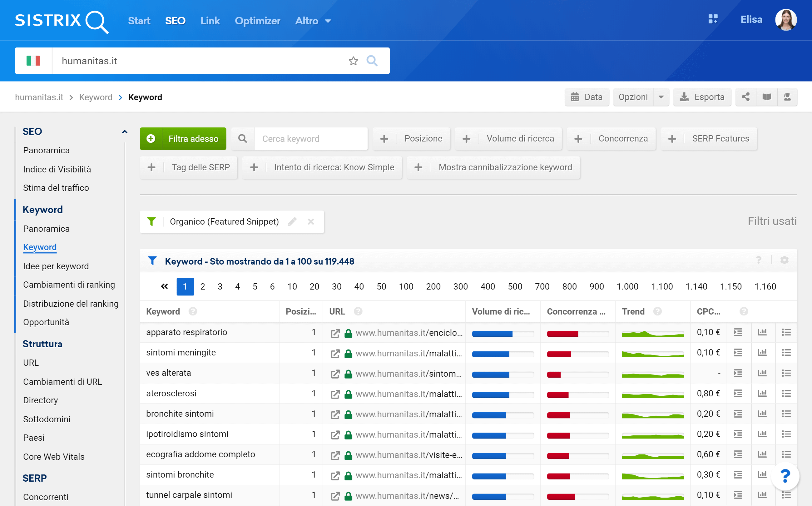Click the Esporta button
This screenshot has height=506, width=812.
click(x=702, y=97)
